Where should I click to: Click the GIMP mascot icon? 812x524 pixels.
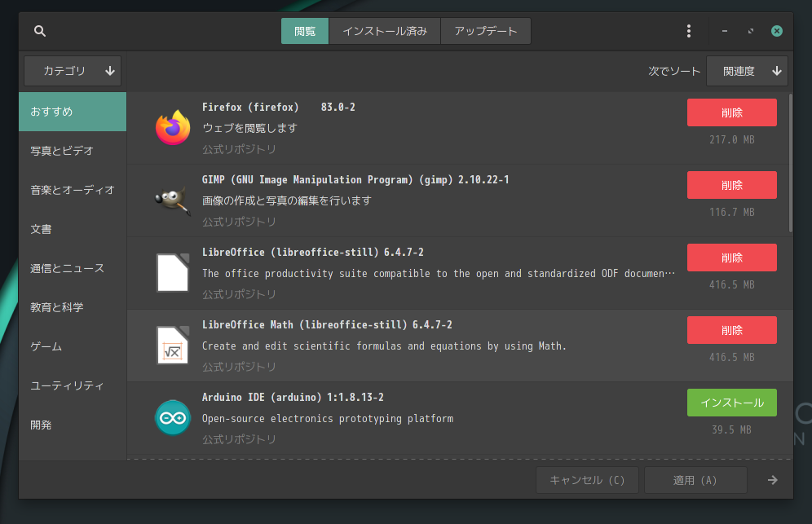tap(173, 200)
